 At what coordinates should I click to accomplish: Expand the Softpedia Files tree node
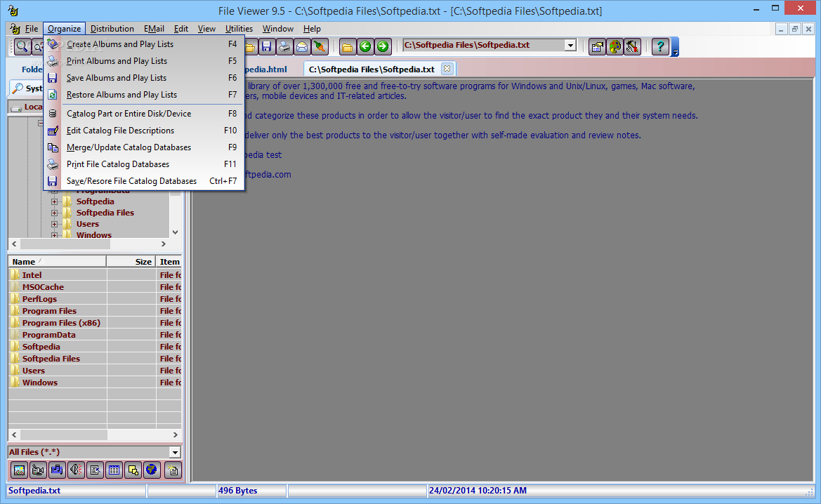(x=54, y=213)
